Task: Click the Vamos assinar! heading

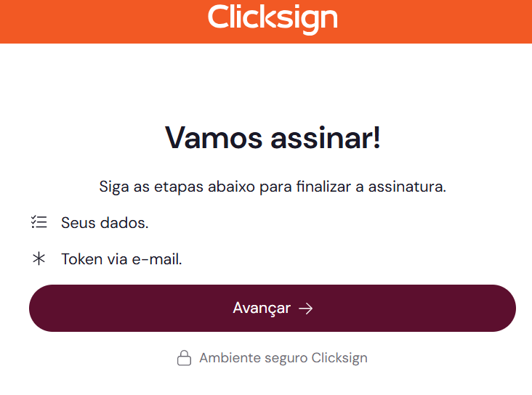Action: pyautogui.click(x=273, y=138)
